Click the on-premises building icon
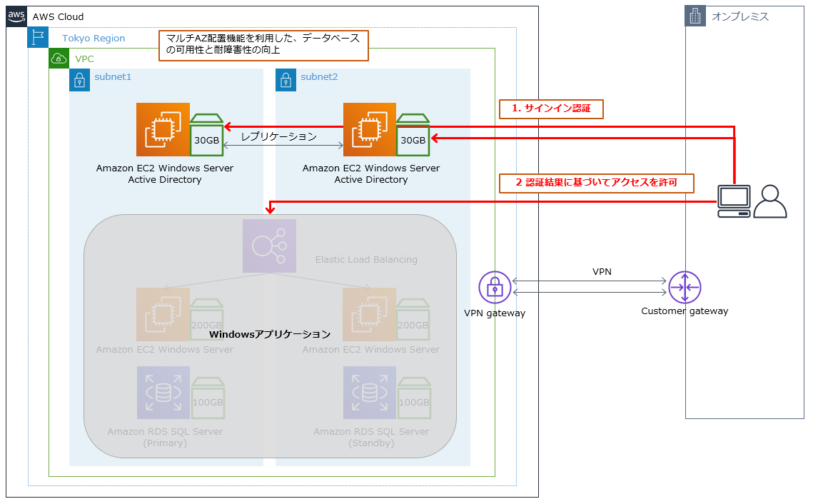813x504 pixels. [695, 16]
